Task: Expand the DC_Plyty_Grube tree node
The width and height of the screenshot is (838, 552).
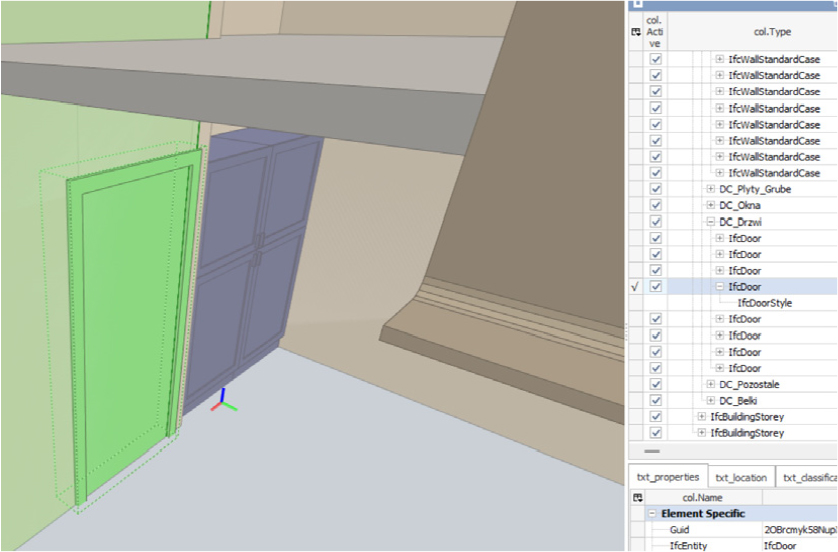Action: [710, 189]
